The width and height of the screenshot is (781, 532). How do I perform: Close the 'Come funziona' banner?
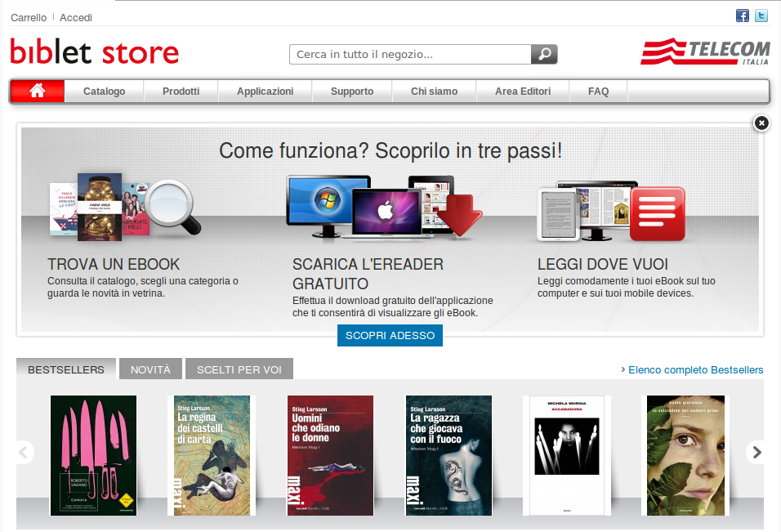click(x=761, y=123)
